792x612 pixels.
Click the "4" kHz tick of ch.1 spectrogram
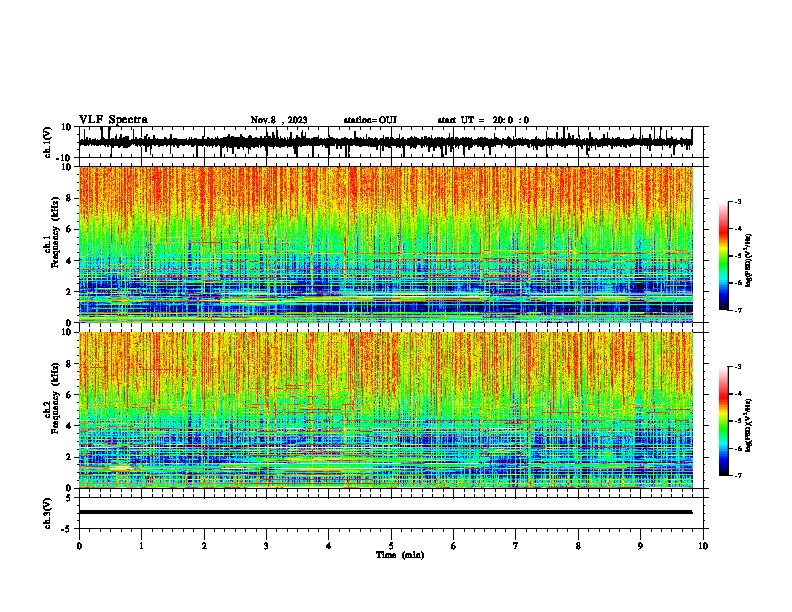(x=70, y=261)
